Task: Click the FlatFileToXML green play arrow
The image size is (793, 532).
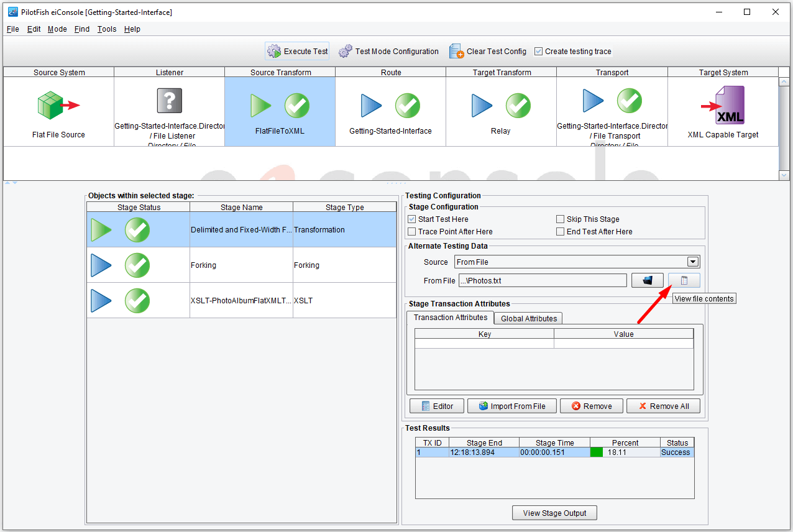Action: (261, 106)
